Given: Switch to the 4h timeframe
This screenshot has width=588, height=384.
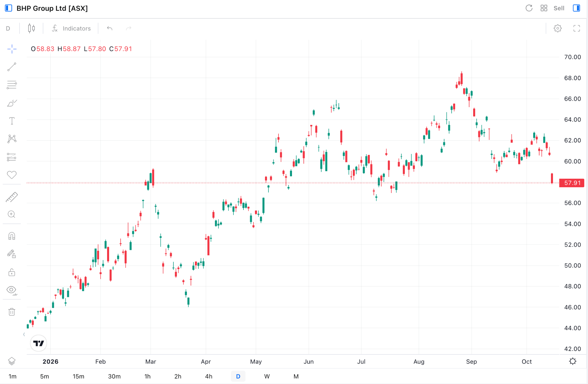Looking at the screenshot, I should (x=209, y=376).
